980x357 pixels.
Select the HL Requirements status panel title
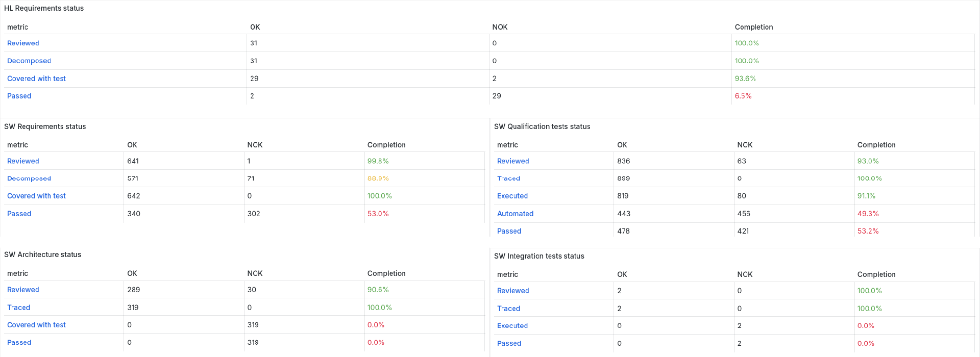(44, 8)
